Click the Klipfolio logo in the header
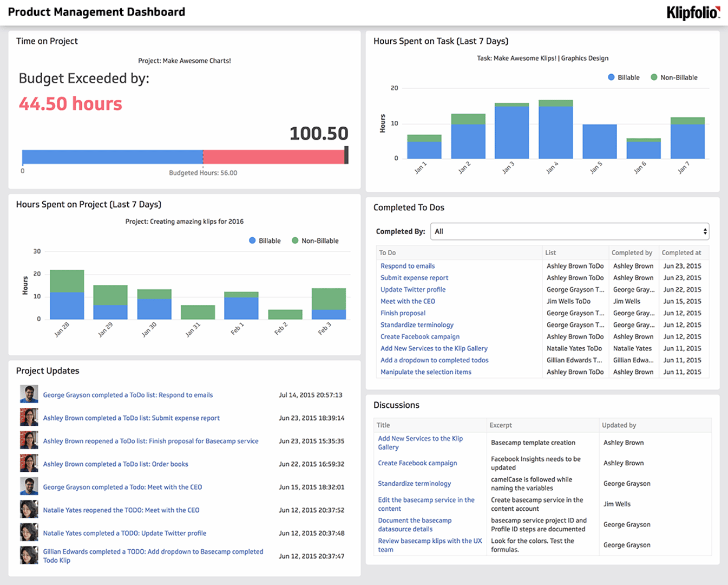The image size is (728, 585). (693, 12)
